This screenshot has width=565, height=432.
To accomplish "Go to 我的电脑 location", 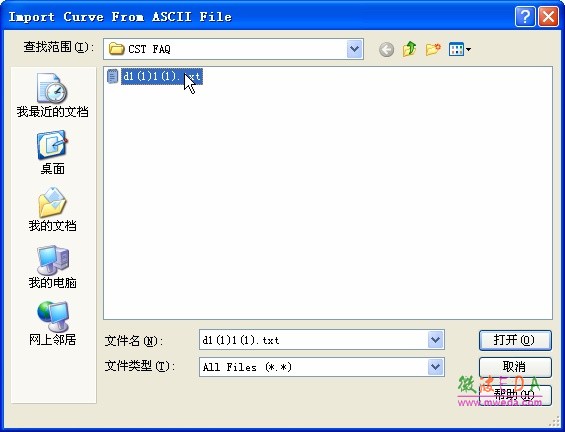I will click(x=53, y=267).
